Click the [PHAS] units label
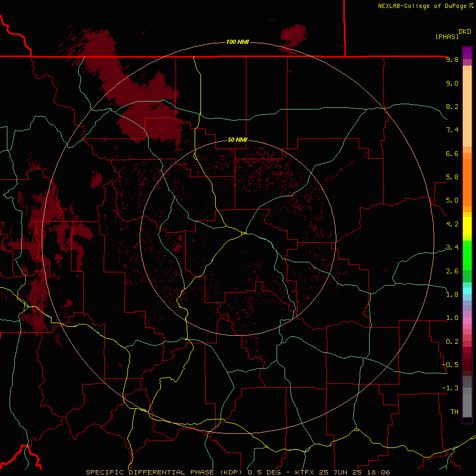This screenshot has height=476, width=476. click(x=447, y=36)
